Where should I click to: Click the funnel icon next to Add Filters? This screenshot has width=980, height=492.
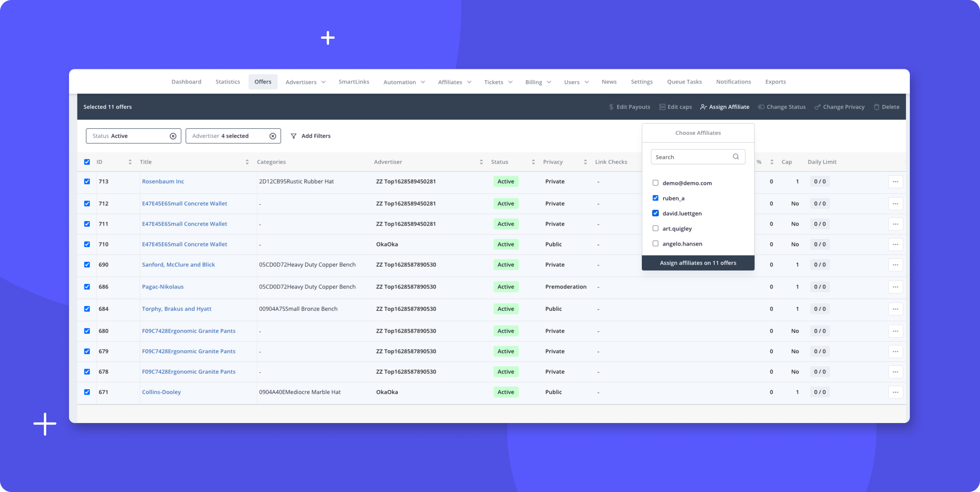tap(294, 136)
